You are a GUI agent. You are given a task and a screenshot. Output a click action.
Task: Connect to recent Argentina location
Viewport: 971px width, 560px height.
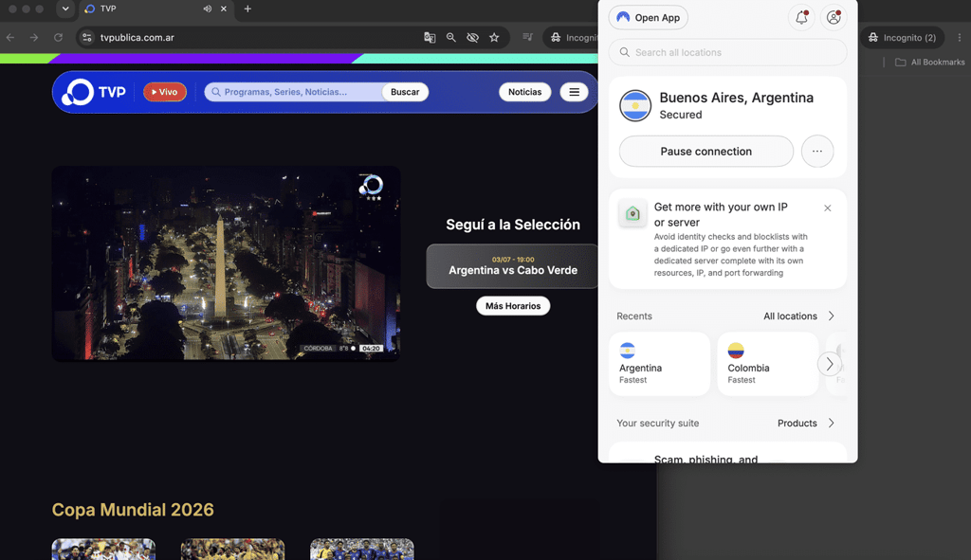pyautogui.click(x=660, y=364)
